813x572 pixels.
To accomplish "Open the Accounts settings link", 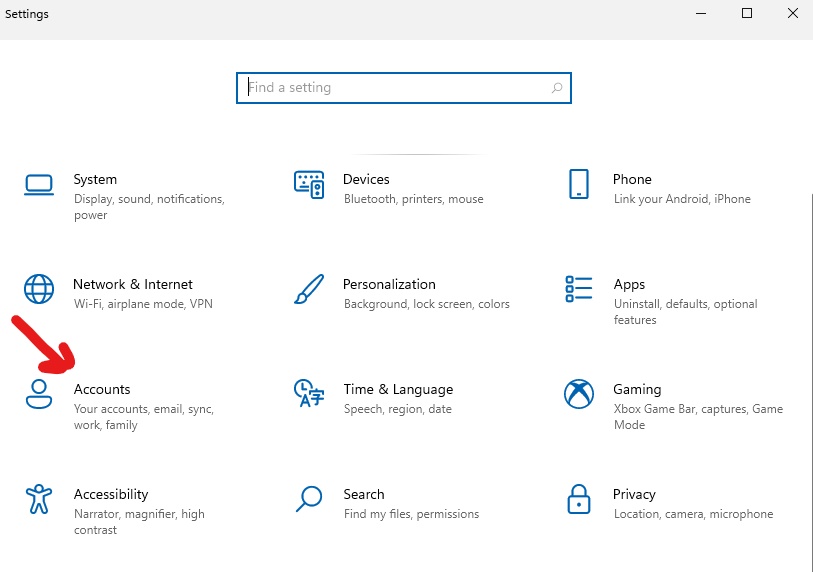I will (x=102, y=389).
